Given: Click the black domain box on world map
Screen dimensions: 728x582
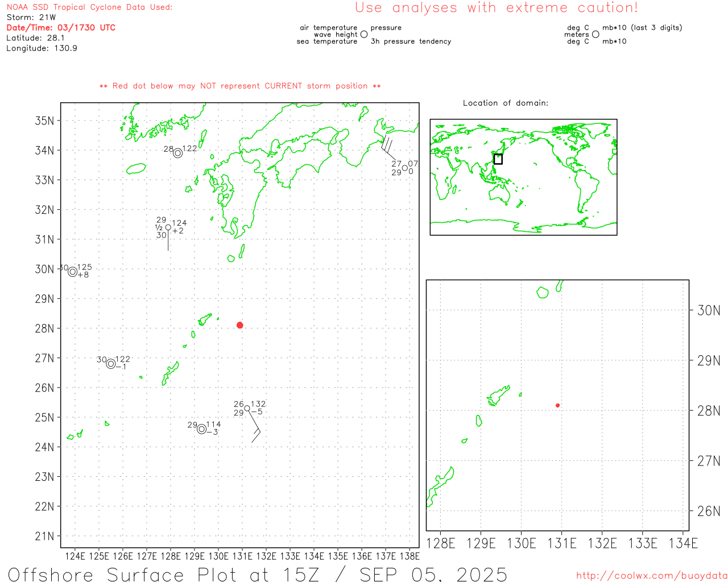Looking at the screenshot, I should pyautogui.click(x=498, y=159).
